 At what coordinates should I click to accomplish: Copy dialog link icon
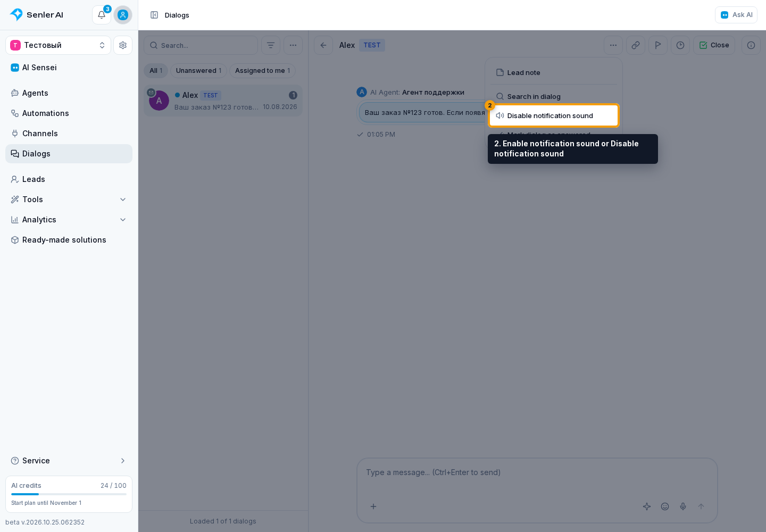click(x=636, y=45)
